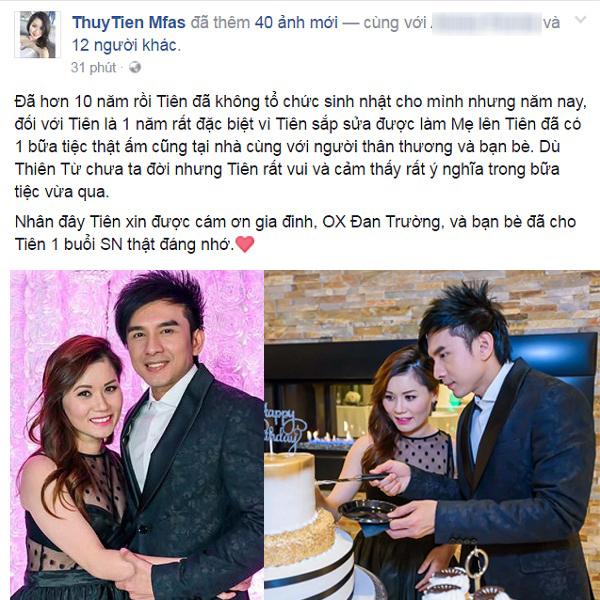Open ThuyTien Mfas profile picture avatar
Screen dimensions: 600x600
pyautogui.click(x=38, y=35)
